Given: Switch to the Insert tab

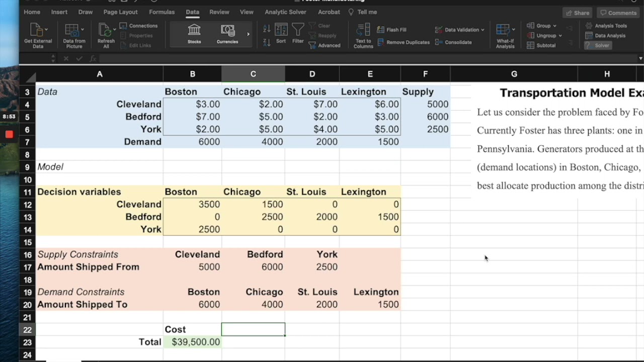Looking at the screenshot, I should [x=59, y=12].
